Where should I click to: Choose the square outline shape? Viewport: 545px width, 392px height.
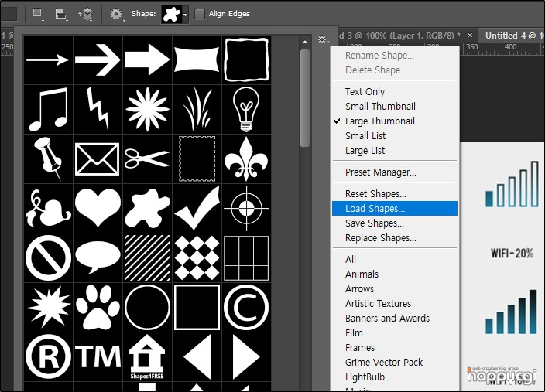[x=197, y=307]
